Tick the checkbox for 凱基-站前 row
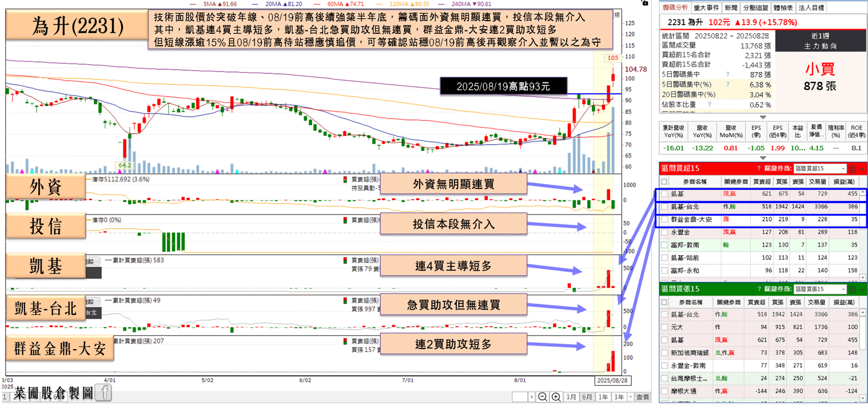Viewport: 868px width, 412px height. click(x=664, y=257)
